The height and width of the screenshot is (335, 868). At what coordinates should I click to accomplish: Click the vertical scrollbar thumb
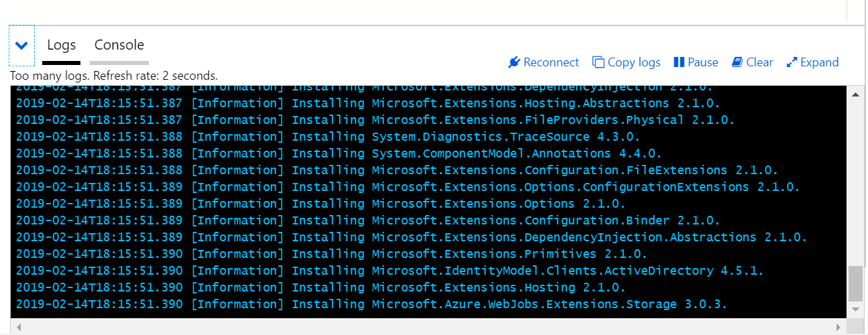point(855,284)
